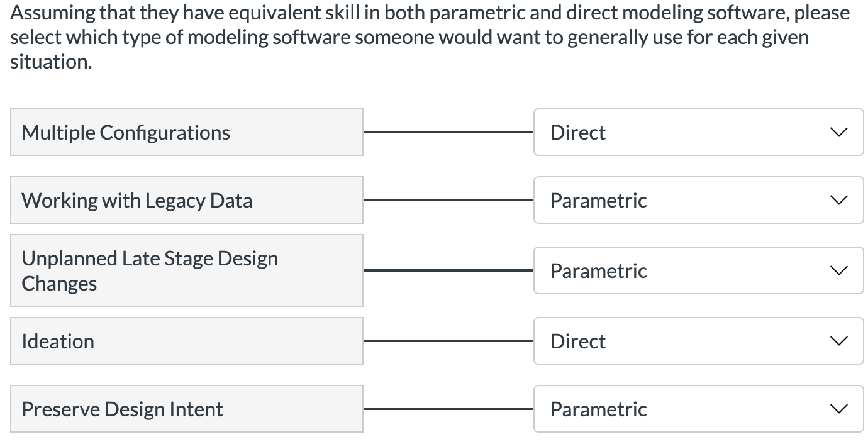Open the dropdown currently showing Parametric for late stage changes

point(698,270)
